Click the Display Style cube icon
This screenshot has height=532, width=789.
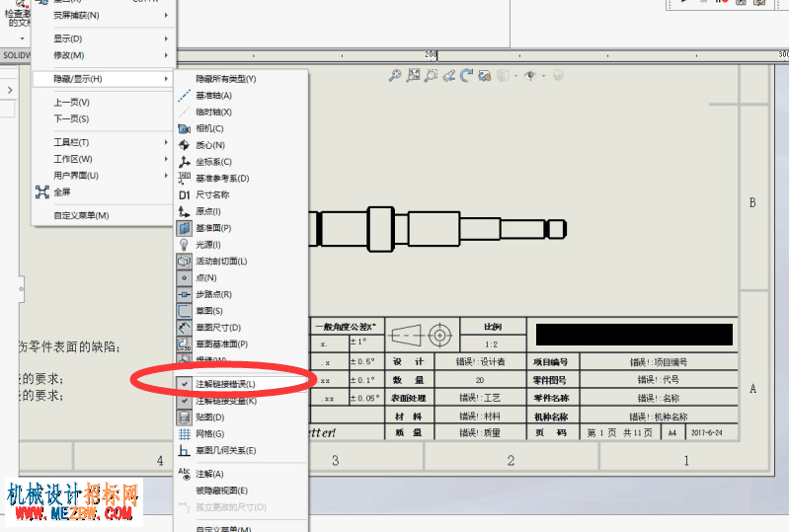pos(503,75)
